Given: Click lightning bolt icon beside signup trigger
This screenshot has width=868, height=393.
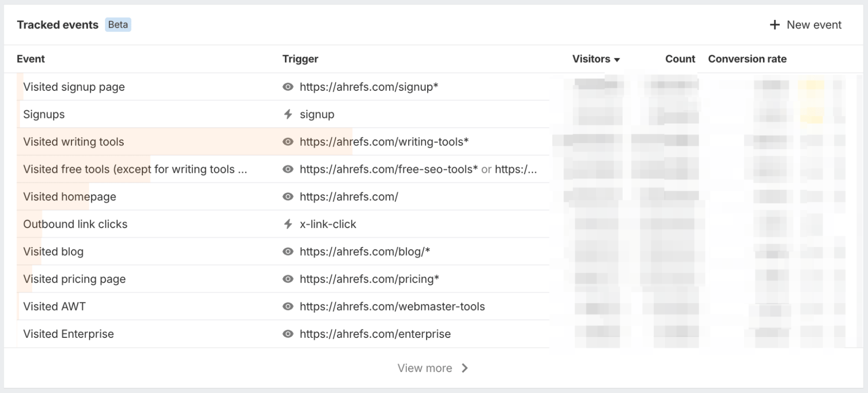Looking at the screenshot, I should click(288, 114).
